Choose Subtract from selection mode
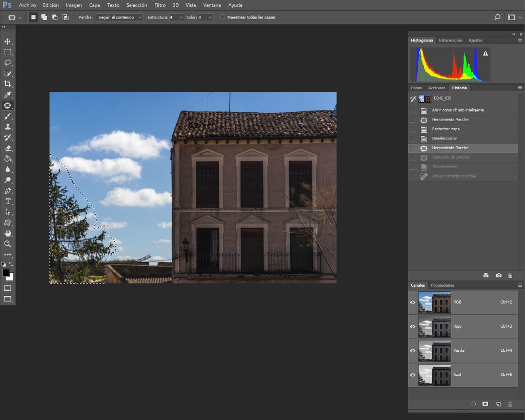The width and height of the screenshot is (525, 420). pos(54,17)
